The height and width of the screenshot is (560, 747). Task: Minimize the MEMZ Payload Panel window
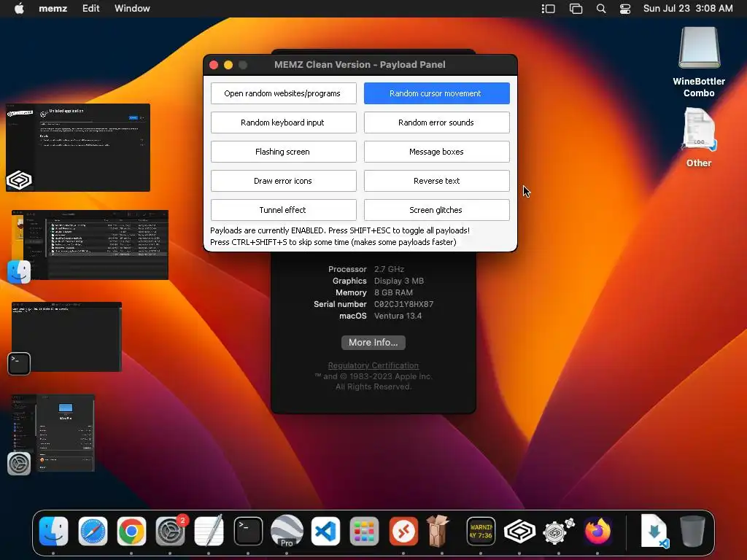pyautogui.click(x=228, y=65)
